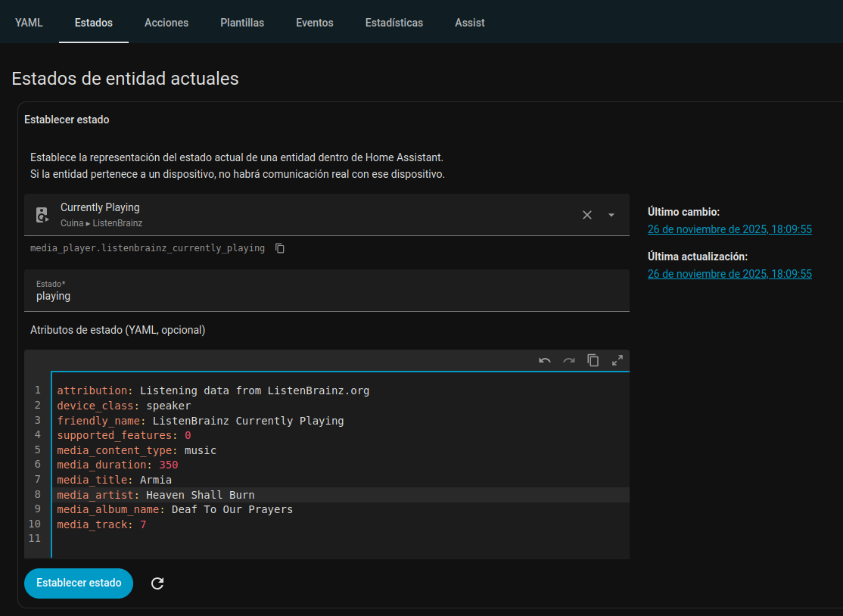Viewport: 843px width, 616px height.
Task: Expand the YAML editor to fullscreen
Action: tap(617, 360)
